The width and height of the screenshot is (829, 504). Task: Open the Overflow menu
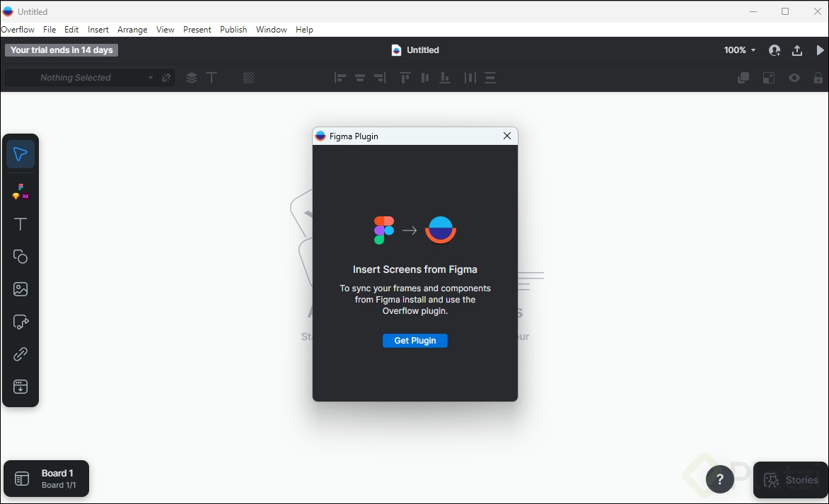[18, 30]
